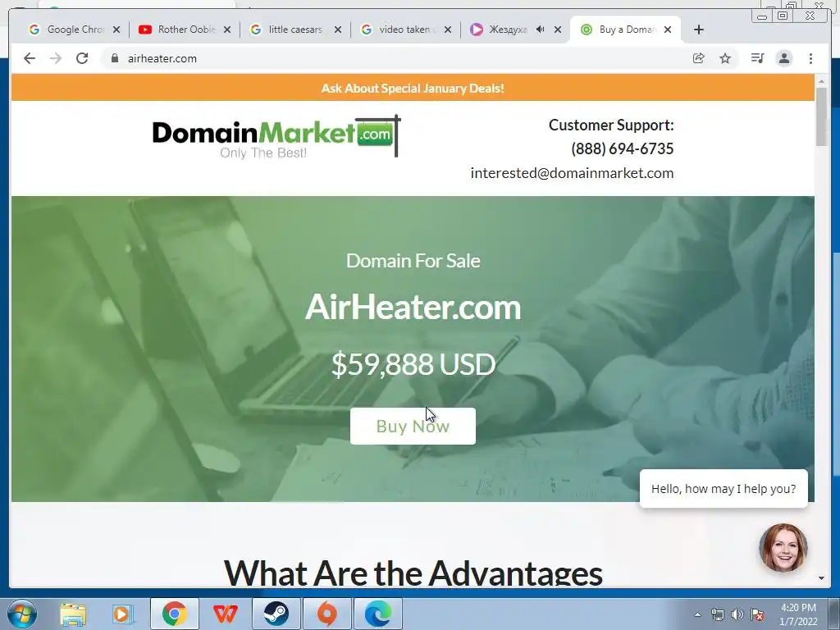This screenshot has height=630, width=840.
Task: Click the AirHeater.com domain title
Action: [413, 307]
